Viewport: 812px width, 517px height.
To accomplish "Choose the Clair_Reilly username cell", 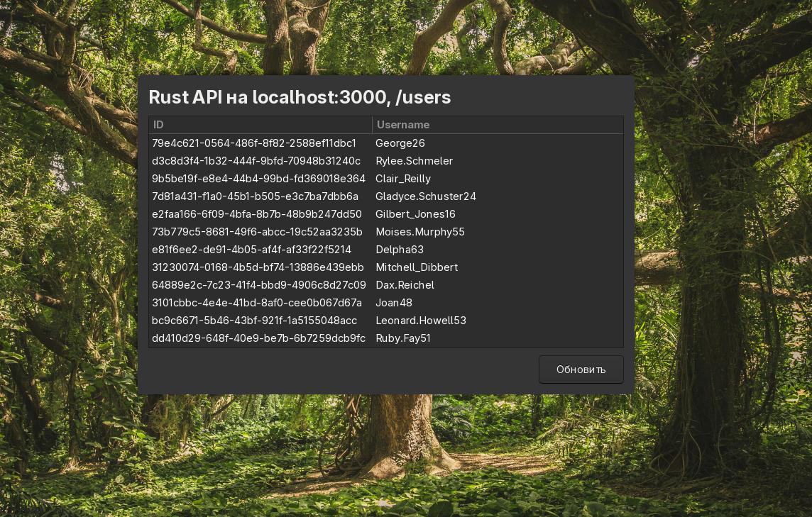I will (x=403, y=179).
